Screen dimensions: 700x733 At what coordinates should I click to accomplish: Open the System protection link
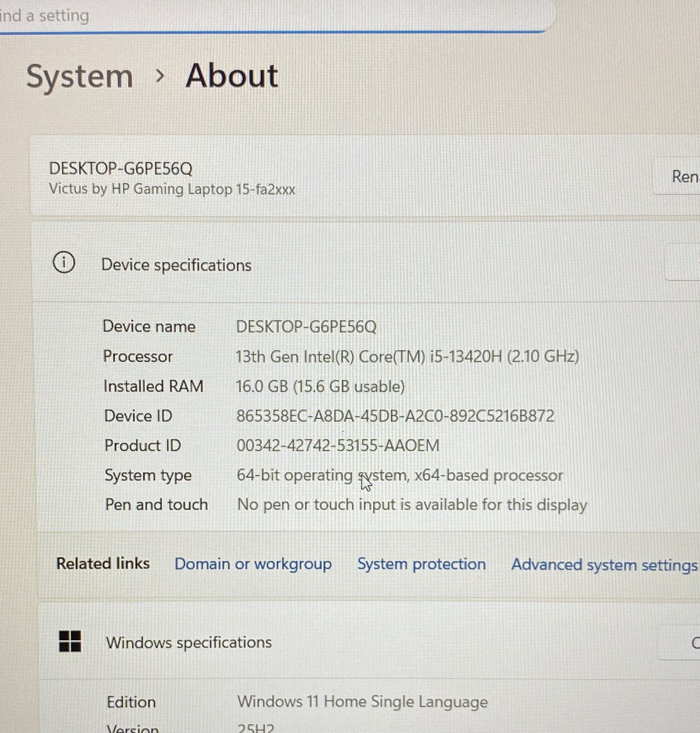click(x=421, y=564)
